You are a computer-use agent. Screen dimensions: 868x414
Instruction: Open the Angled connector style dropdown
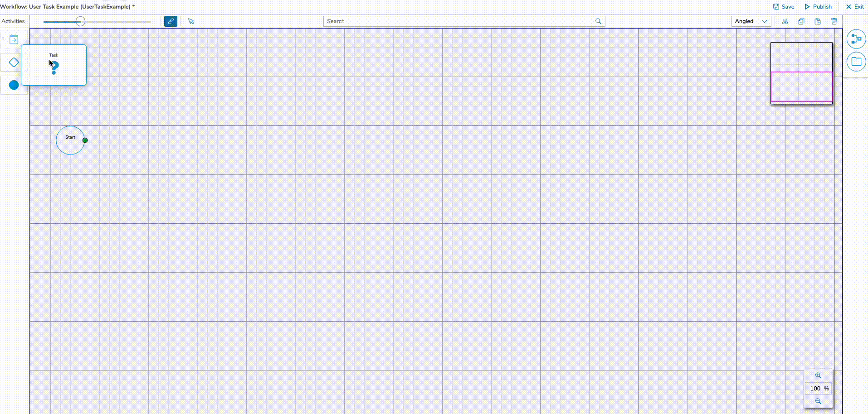pyautogui.click(x=751, y=21)
